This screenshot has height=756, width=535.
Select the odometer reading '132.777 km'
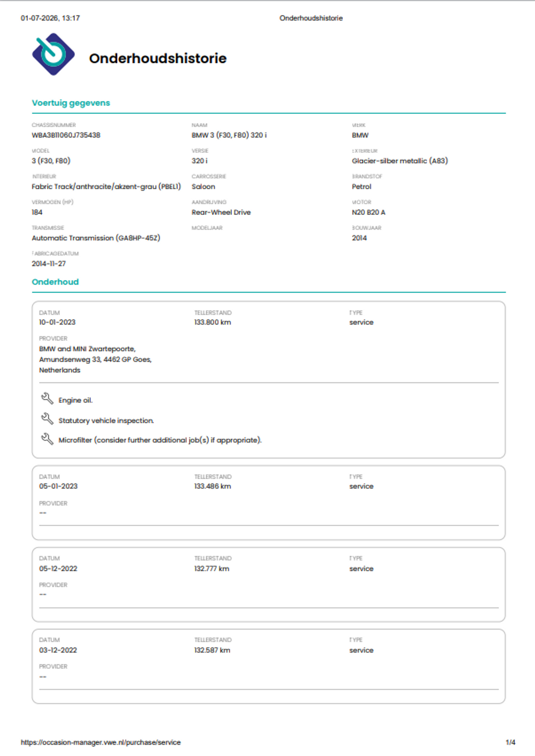click(x=212, y=569)
